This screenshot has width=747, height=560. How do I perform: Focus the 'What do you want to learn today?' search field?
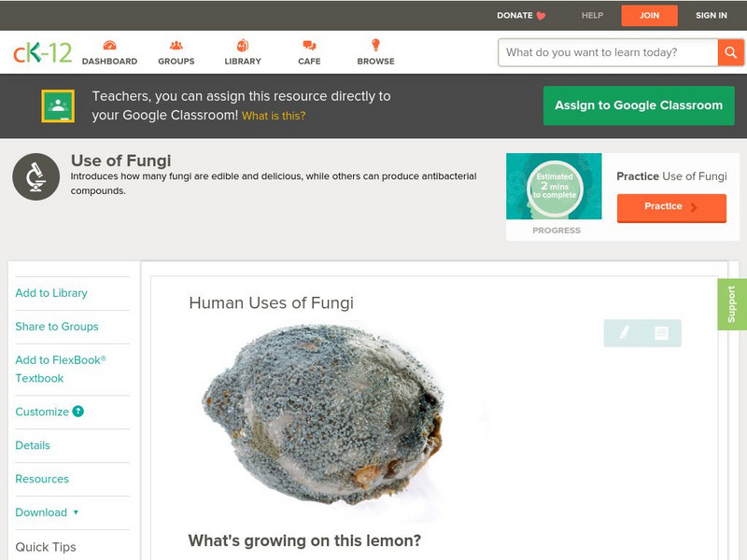pyautogui.click(x=608, y=52)
